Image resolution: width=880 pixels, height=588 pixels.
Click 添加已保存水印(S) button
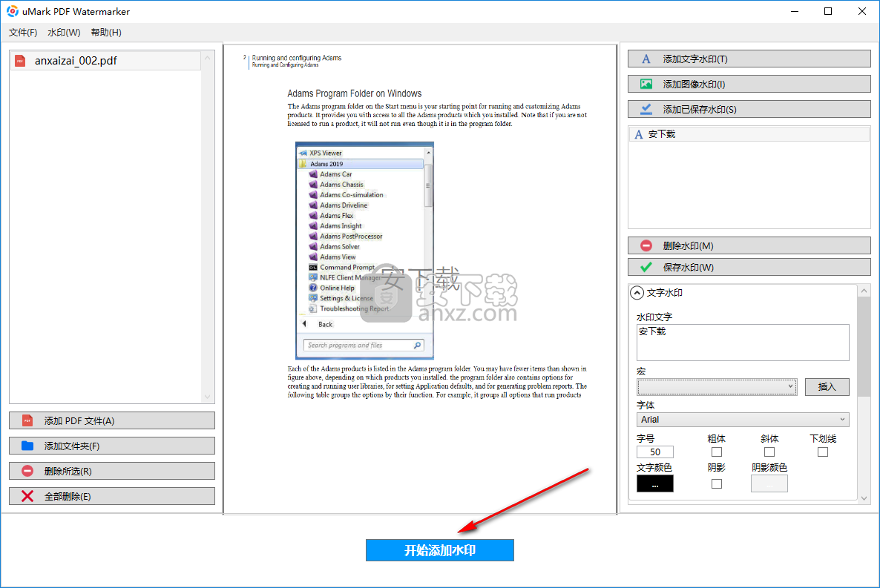[749, 110]
